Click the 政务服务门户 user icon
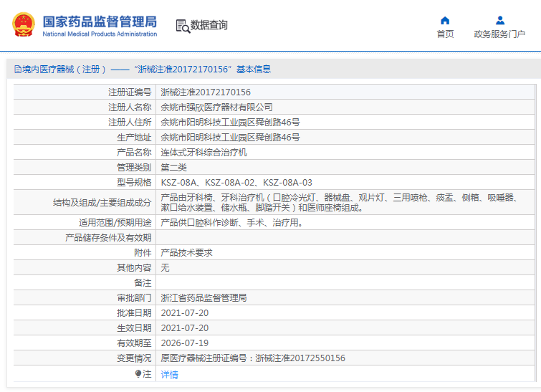Screen dimensions: 541x392 tap(500, 21)
